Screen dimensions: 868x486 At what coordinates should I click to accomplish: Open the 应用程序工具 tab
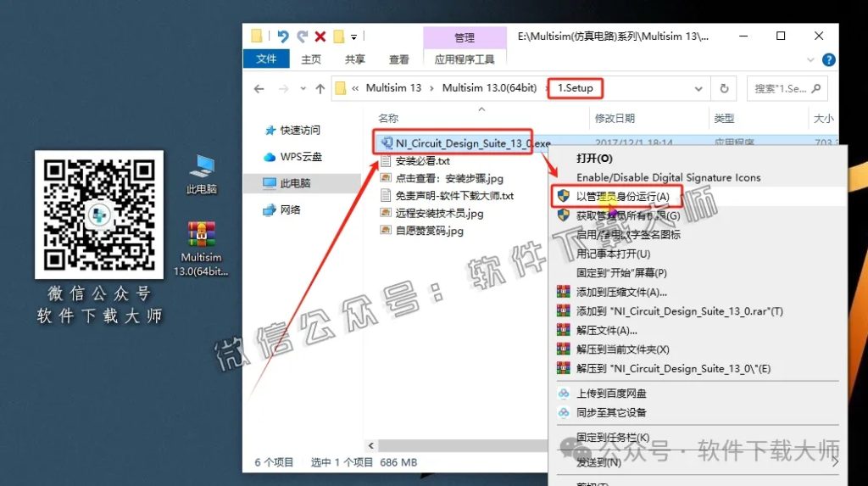465,59
